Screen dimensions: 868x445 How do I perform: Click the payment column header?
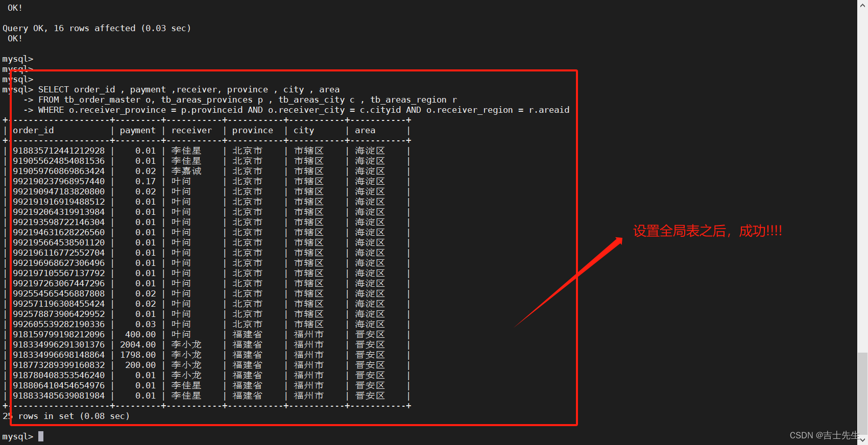click(138, 131)
